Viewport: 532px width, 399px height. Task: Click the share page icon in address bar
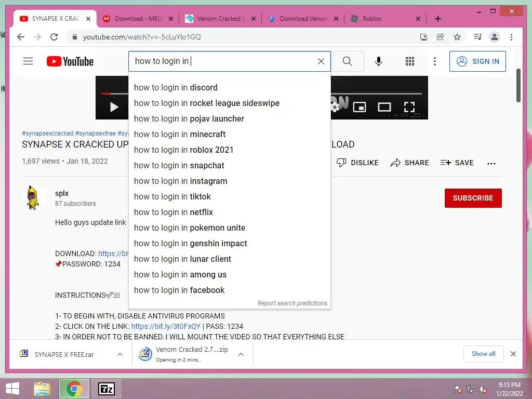point(441,37)
